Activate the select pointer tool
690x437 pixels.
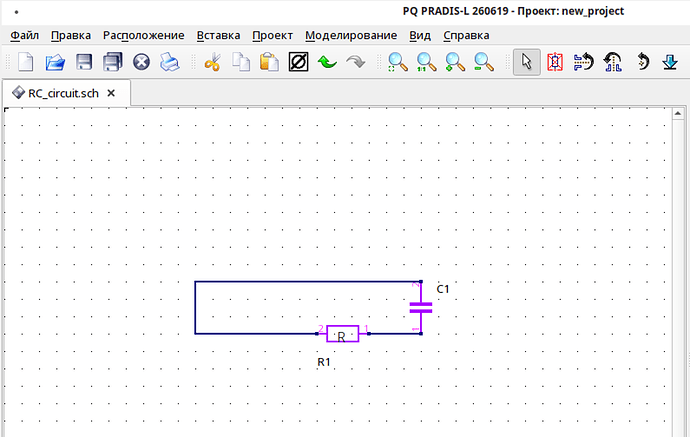[x=527, y=62]
